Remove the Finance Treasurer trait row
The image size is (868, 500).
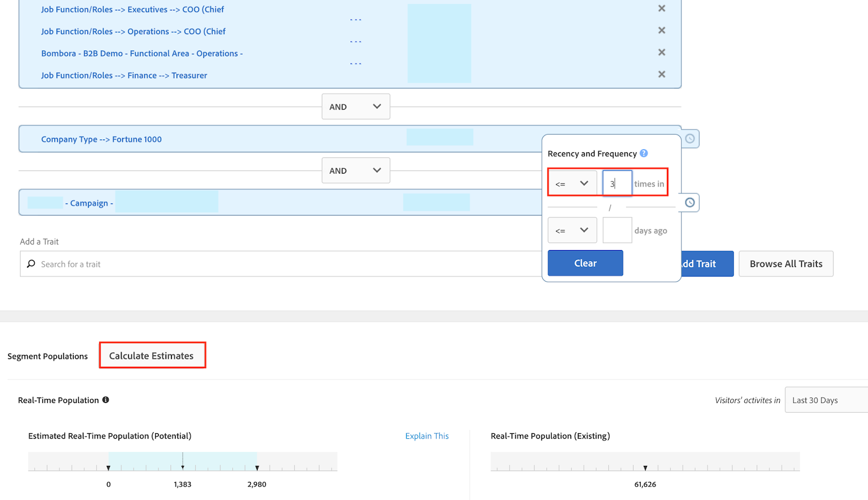(x=661, y=74)
